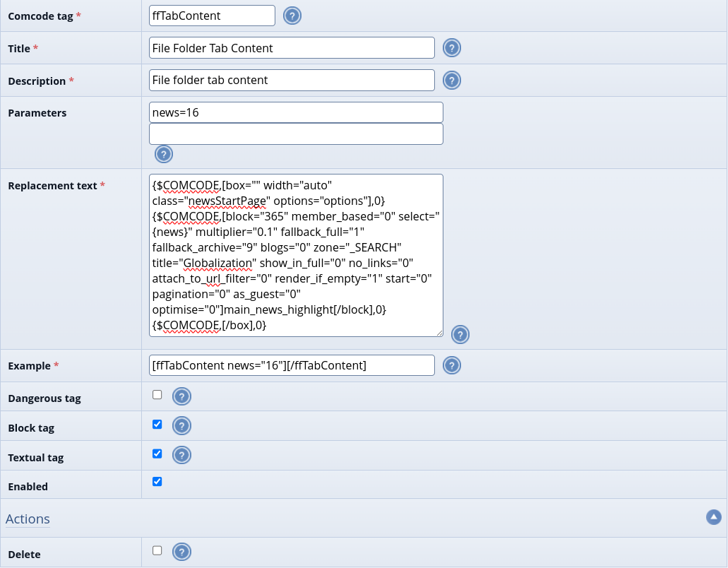Click help icon below Parameters fields
Viewport: 728px width, 568px height.
tap(164, 155)
